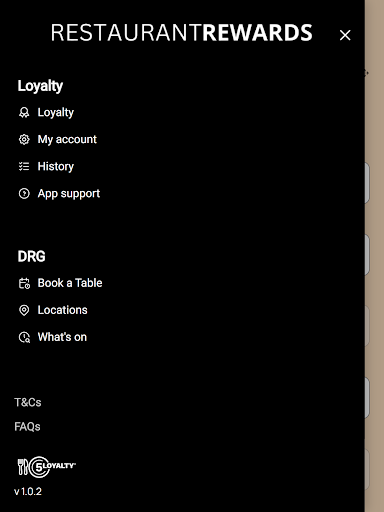The height and width of the screenshot is (512, 384).
Task: Click the RESTAURANTREWARDS header logo
Action: tap(182, 33)
